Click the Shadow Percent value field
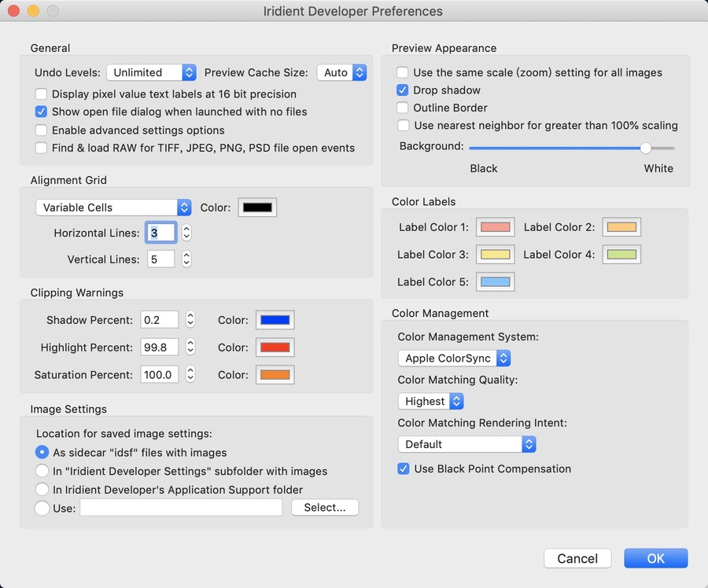This screenshot has width=708, height=588. pos(159,320)
